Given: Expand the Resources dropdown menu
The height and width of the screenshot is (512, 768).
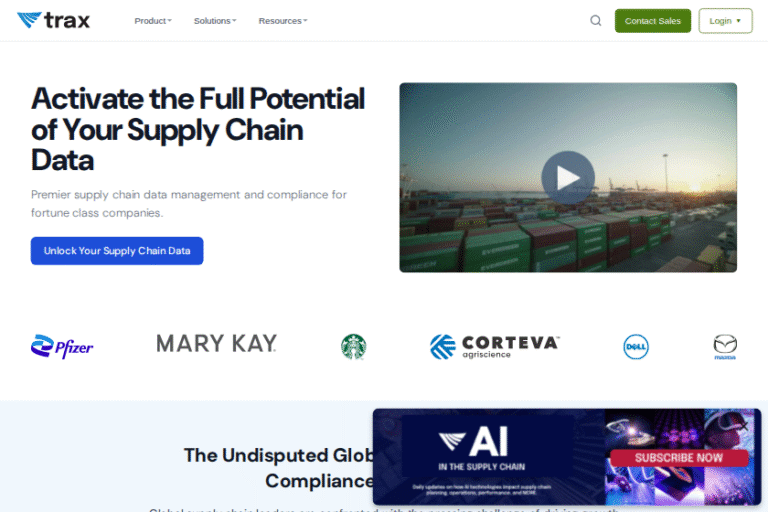Looking at the screenshot, I should pyautogui.click(x=283, y=21).
